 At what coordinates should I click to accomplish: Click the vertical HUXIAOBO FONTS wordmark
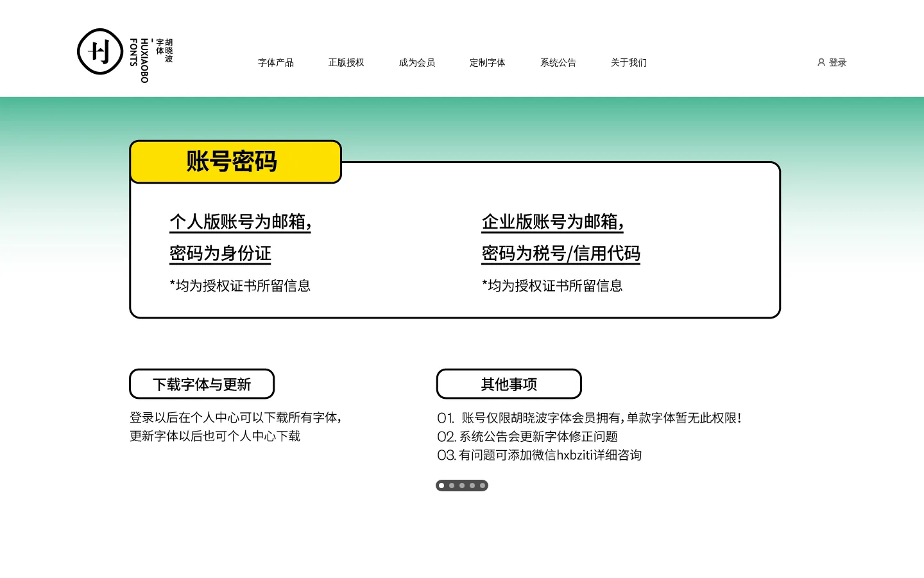point(139,60)
